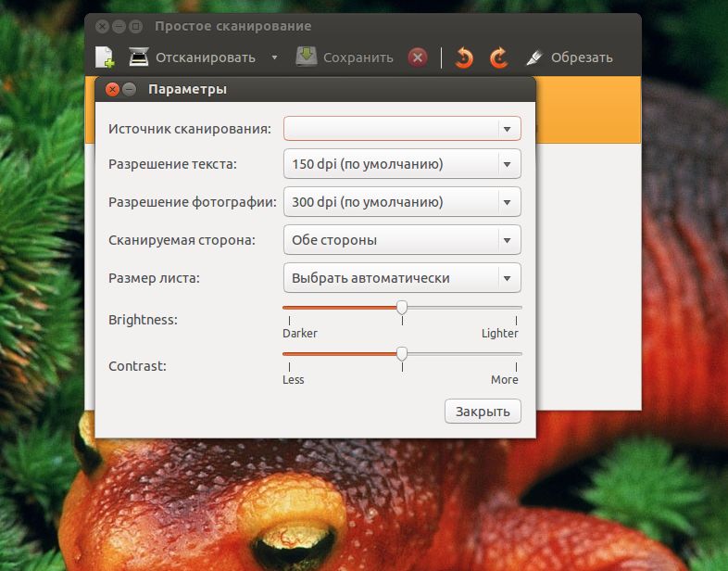Click the red stop scan icon
The image size is (728, 571).
418,57
